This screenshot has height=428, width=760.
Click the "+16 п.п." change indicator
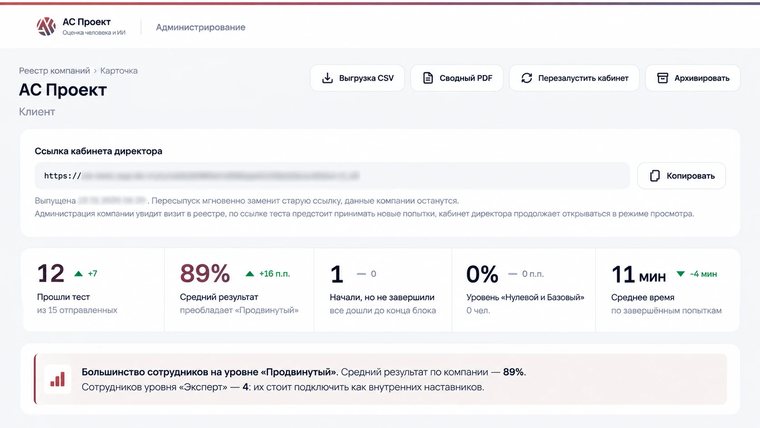click(x=274, y=274)
